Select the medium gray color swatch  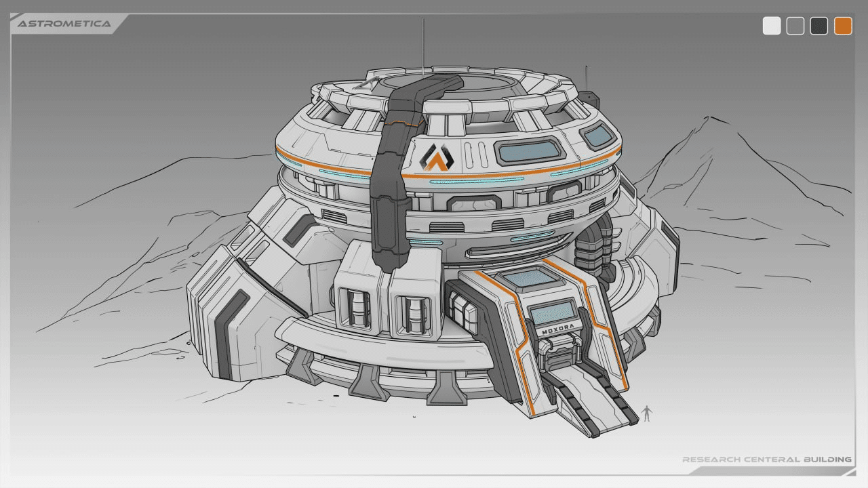point(795,26)
